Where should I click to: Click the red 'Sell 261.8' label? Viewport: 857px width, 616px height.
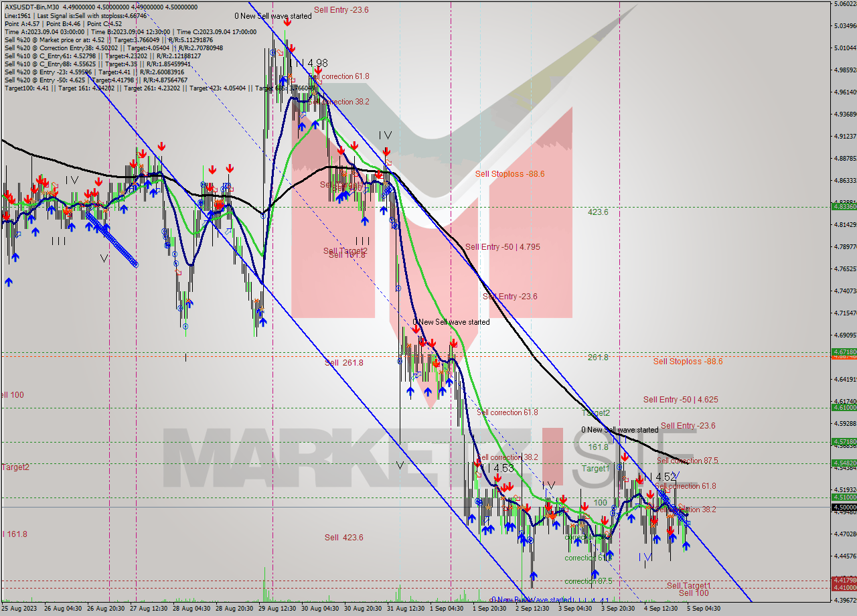344,363
